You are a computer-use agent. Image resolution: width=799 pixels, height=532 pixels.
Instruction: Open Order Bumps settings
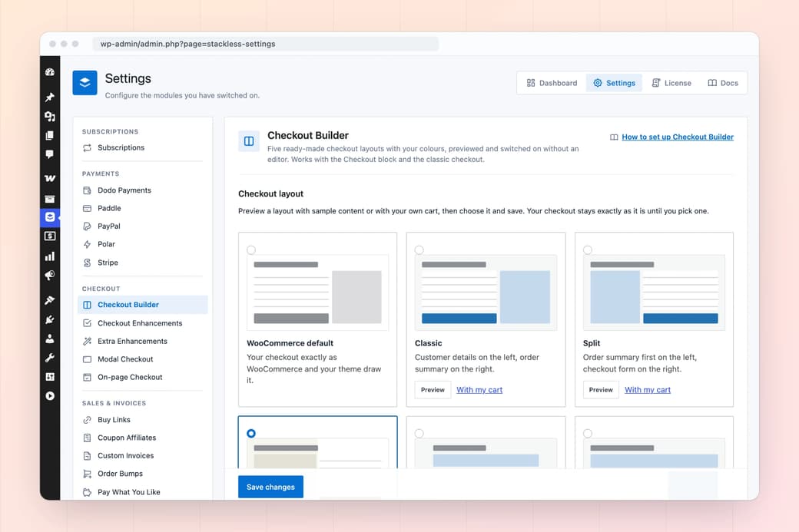(x=142, y=474)
